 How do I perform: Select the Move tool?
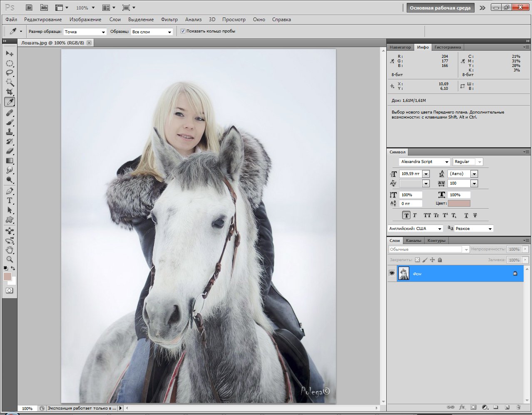coord(10,54)
